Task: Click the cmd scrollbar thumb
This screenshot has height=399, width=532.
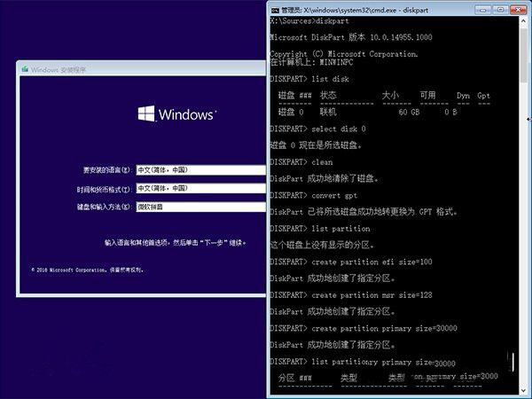Action: [523, 54]
